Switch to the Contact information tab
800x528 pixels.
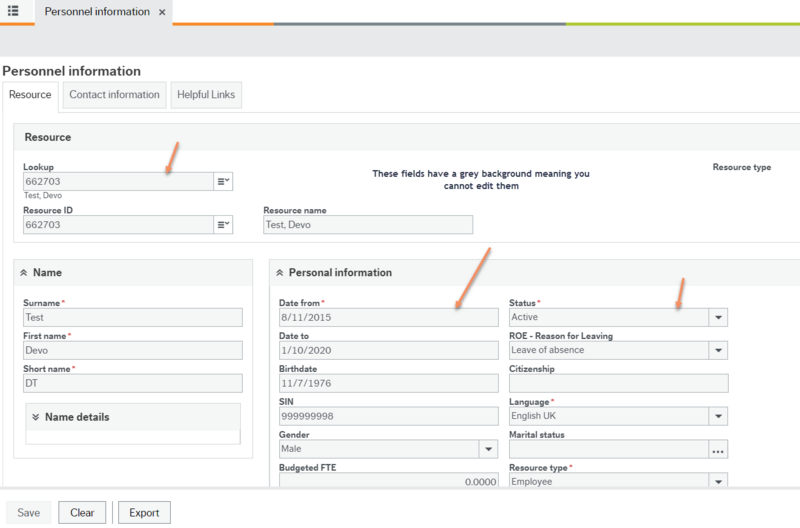[x=114, y=95]
